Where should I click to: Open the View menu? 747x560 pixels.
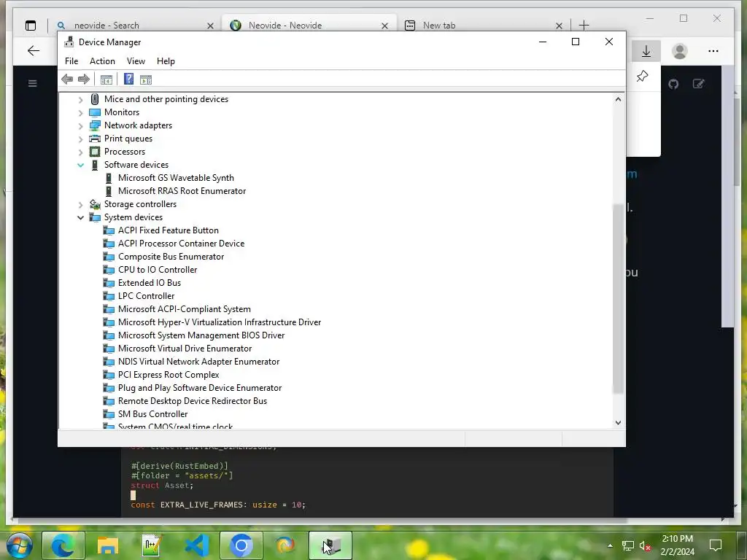coord(136,61)
